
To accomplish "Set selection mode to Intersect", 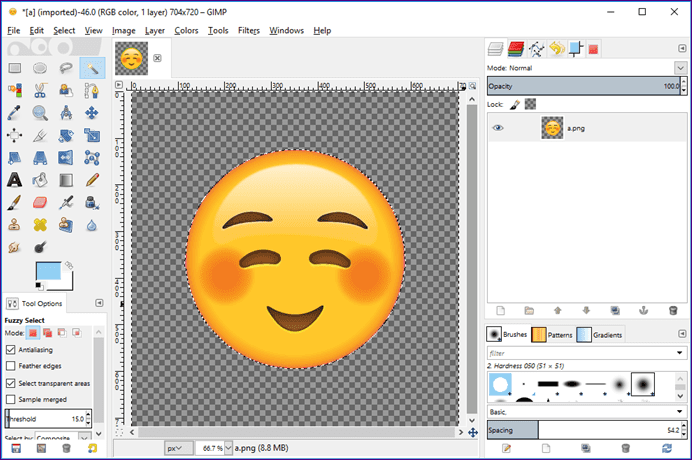I will click(76, 333).
